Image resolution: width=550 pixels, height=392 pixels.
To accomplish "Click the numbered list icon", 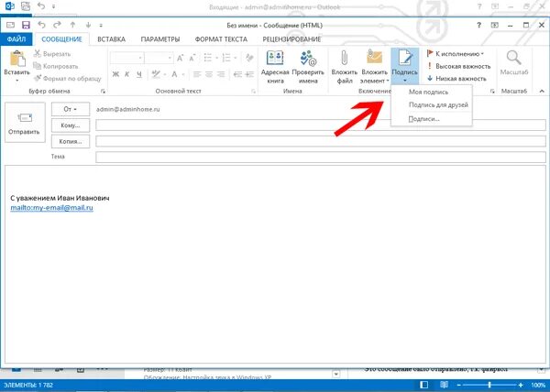I will [226, 58].
